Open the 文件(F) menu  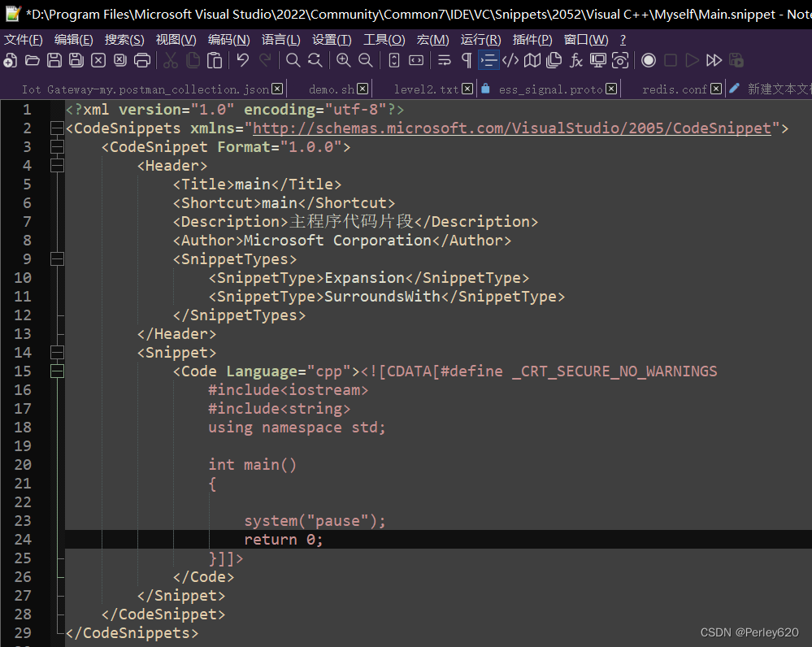24,39
